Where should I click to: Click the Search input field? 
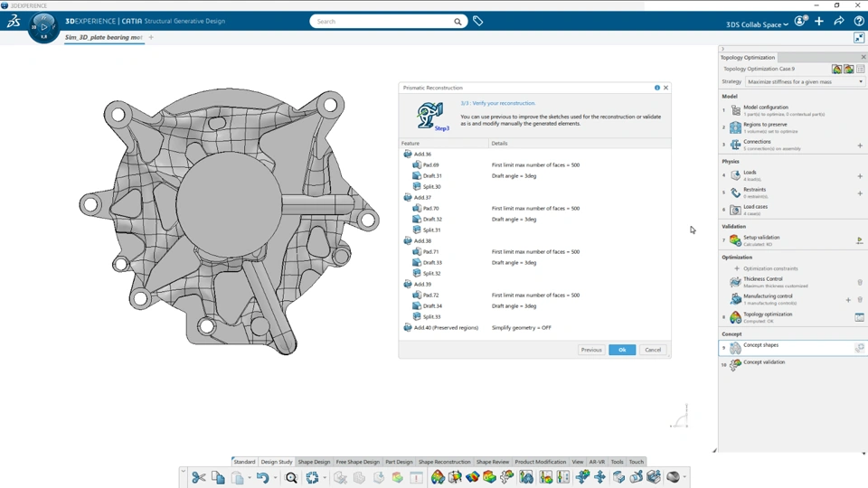click(382, 22)
